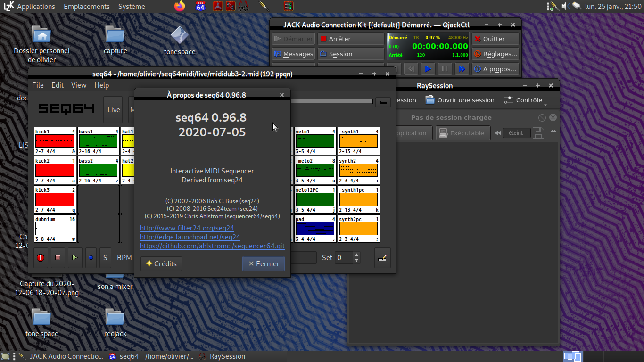Open the 'Dossier personnel de olivier' desktop folder
Viewport: 644px width, 362px height.
click(42, 44)
